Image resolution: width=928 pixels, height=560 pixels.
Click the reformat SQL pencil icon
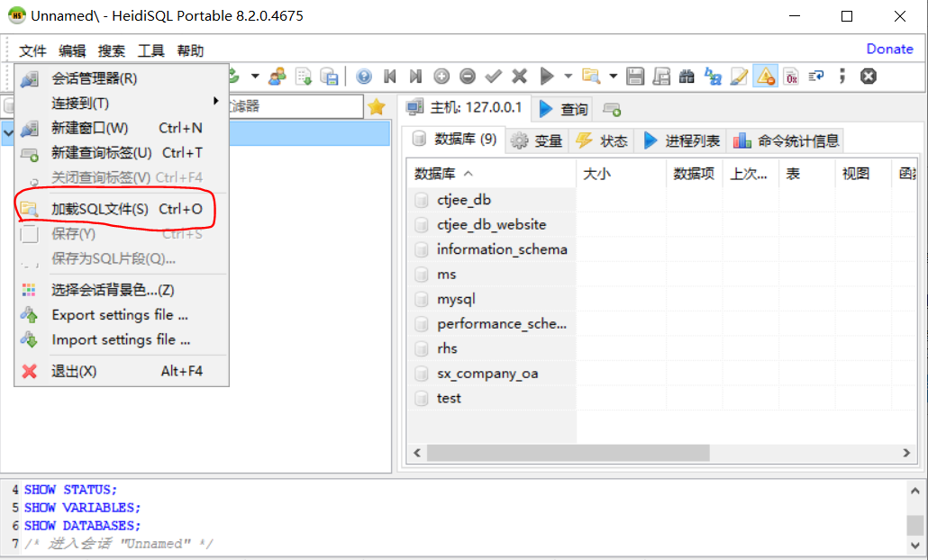click(739, 77)
